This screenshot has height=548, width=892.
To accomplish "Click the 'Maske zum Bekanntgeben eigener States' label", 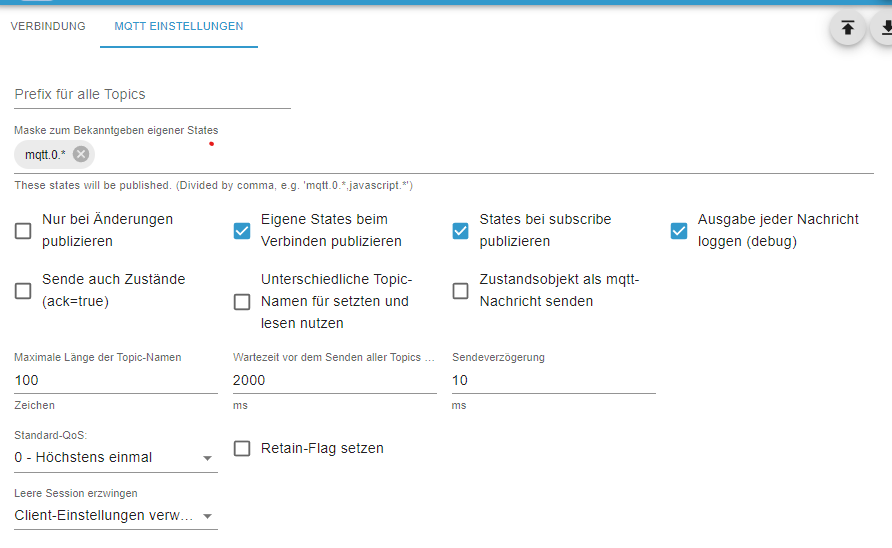I will pyautogui.click(x=116, y=130).
